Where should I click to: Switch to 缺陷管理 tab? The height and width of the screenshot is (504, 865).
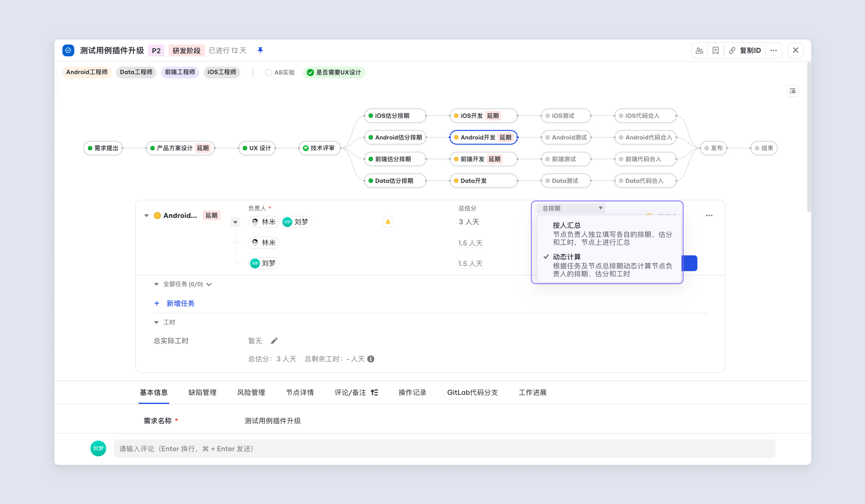203,392
